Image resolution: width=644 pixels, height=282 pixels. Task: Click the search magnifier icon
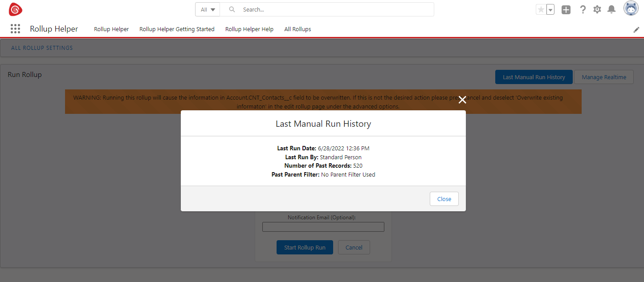click(232, 9)
